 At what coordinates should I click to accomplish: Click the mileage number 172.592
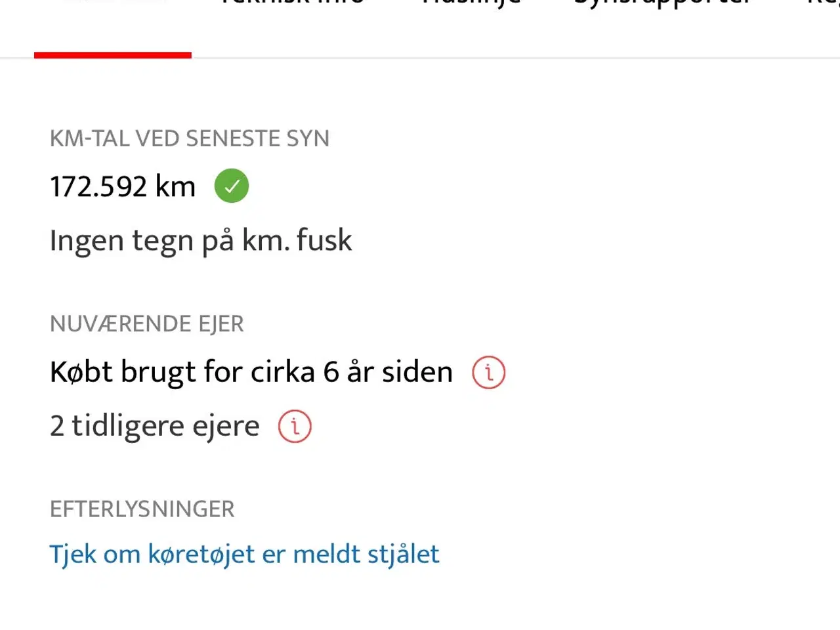coord(98,187)
